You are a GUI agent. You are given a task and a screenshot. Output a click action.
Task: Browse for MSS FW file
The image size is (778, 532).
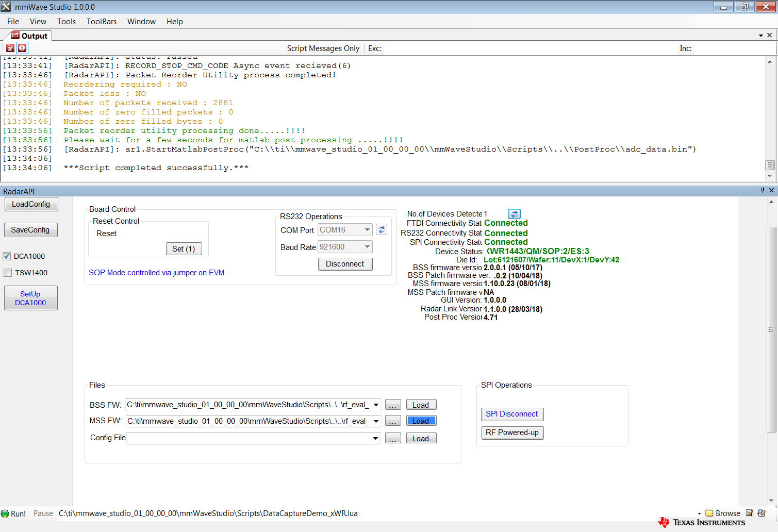tap(393, 421)
